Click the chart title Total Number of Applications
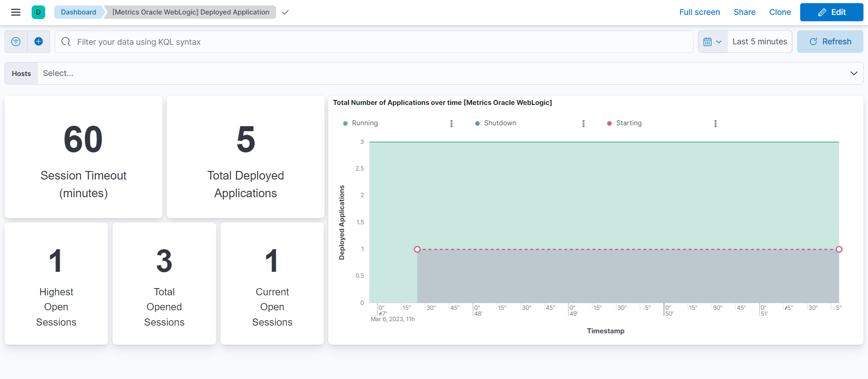 tap(442, 103)
